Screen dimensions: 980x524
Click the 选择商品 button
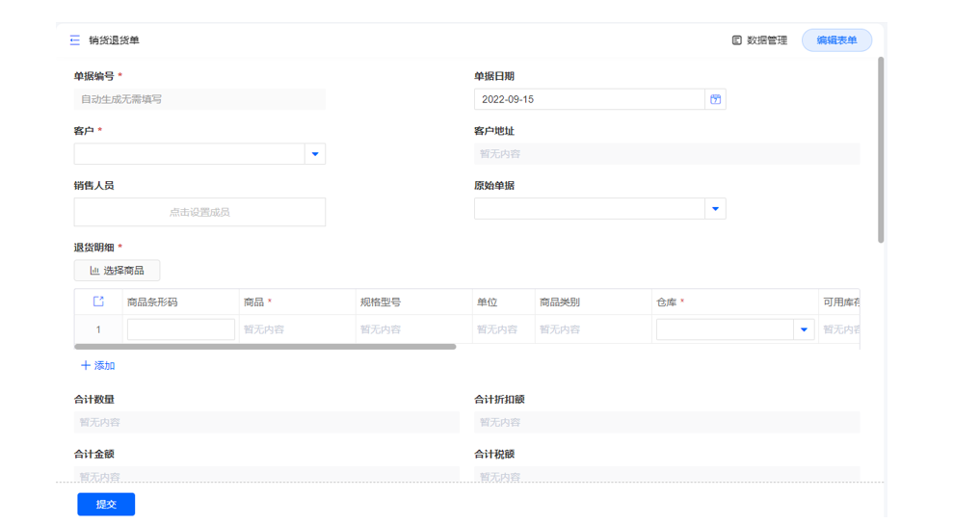point(117,271)
